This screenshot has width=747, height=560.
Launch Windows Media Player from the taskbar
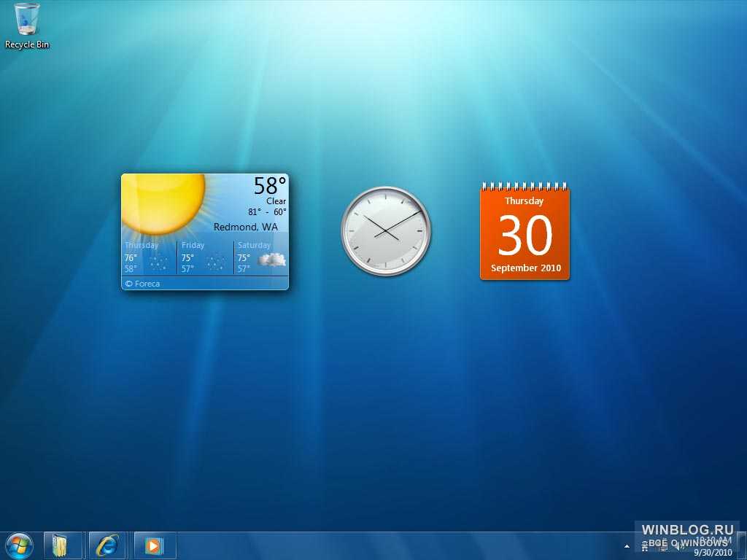[155, 545]
